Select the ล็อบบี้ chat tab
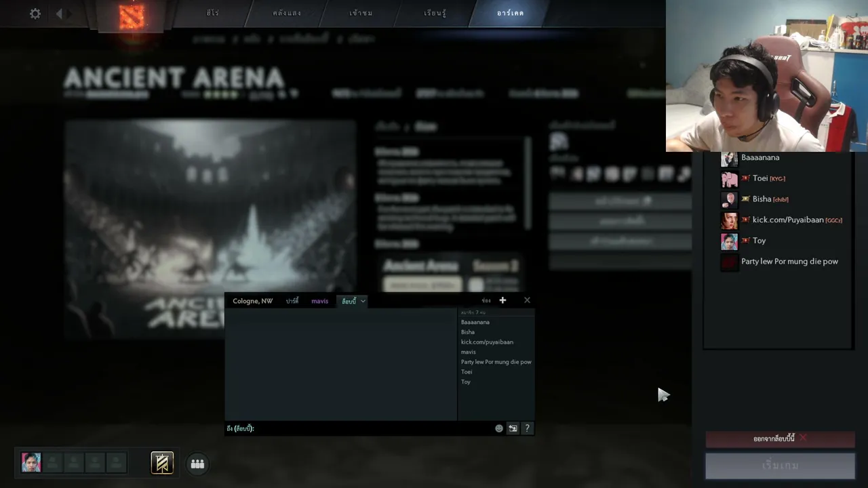The width and height of the screenshot is (868, 488). [x=349, y=301]
